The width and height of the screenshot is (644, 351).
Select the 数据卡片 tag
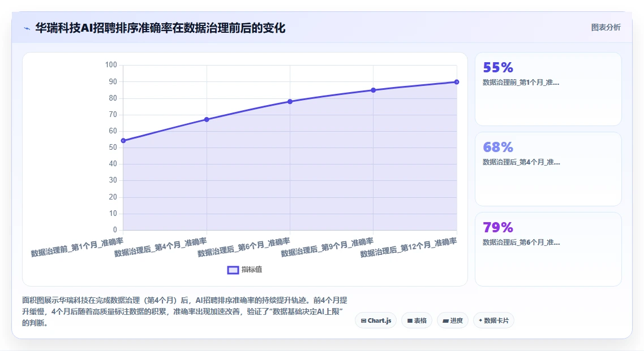(493, 320)
